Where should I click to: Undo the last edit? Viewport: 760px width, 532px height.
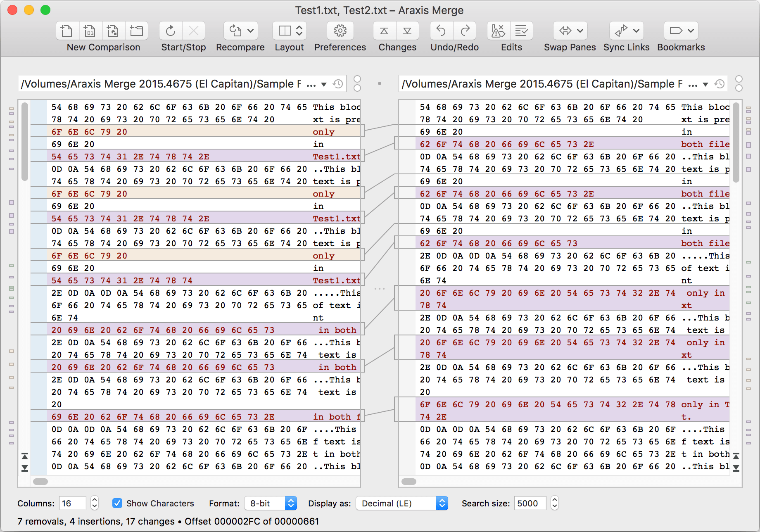pos(441,31)
